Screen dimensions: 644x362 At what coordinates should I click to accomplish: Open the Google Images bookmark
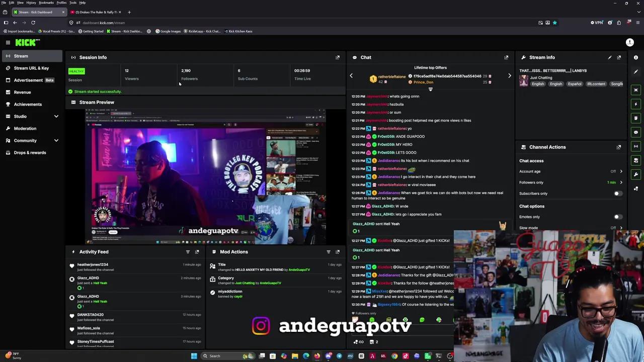(x=168, y=31)
